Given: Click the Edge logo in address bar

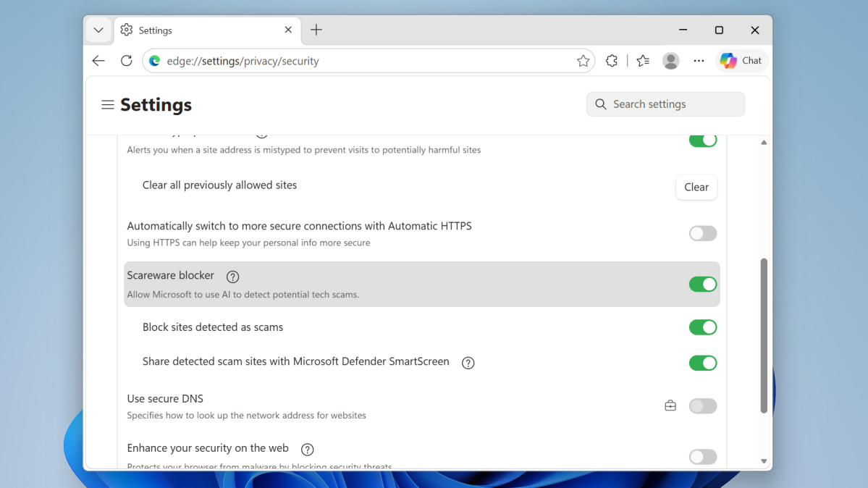Looking at the screenshot, I should [155, 61].
